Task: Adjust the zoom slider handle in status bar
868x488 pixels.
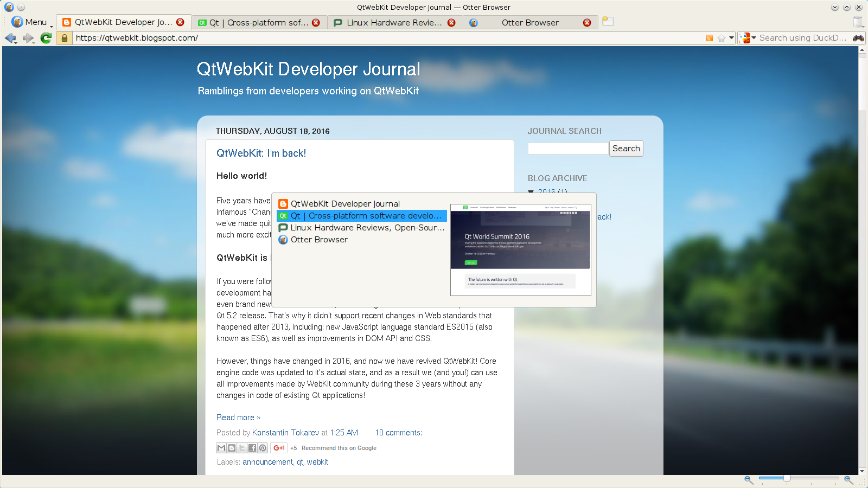Action: click(787, 478)
